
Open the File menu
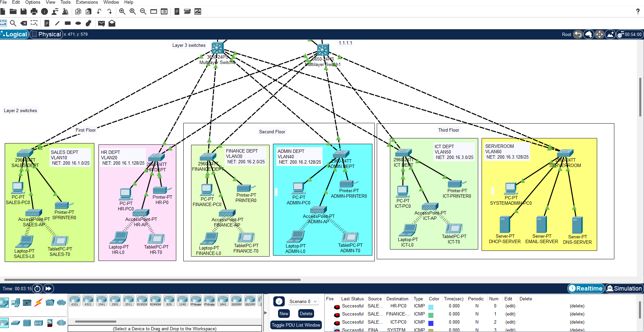pyautogui.click(x=3, y=2)
